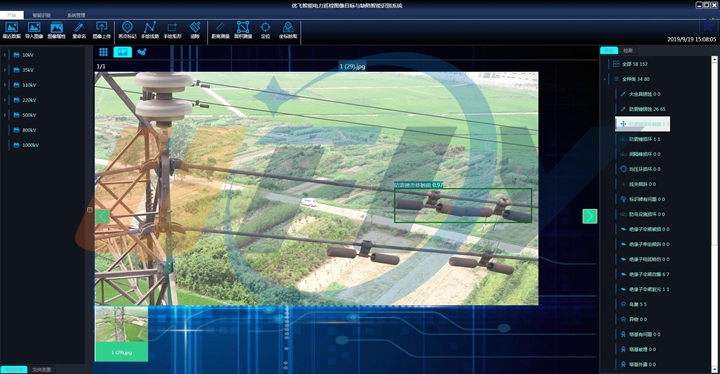This screenshot has height=374, width=720.
Task: Click the crosshair locate icon
Action: [265, 30]
